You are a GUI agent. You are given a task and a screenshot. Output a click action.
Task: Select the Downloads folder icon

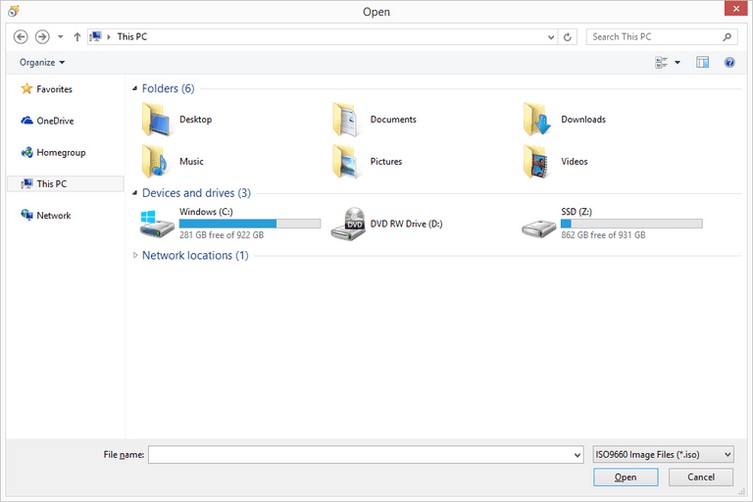(537, 119)
